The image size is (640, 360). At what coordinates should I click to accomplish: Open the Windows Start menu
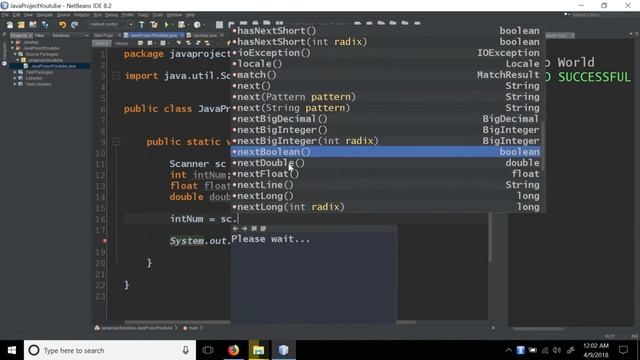pos(12,350)
